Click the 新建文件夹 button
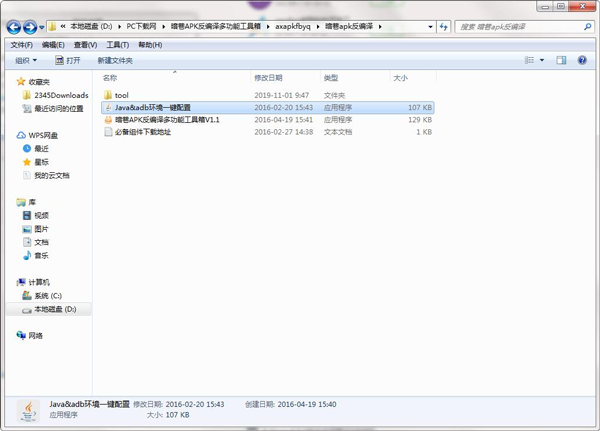 115,60
